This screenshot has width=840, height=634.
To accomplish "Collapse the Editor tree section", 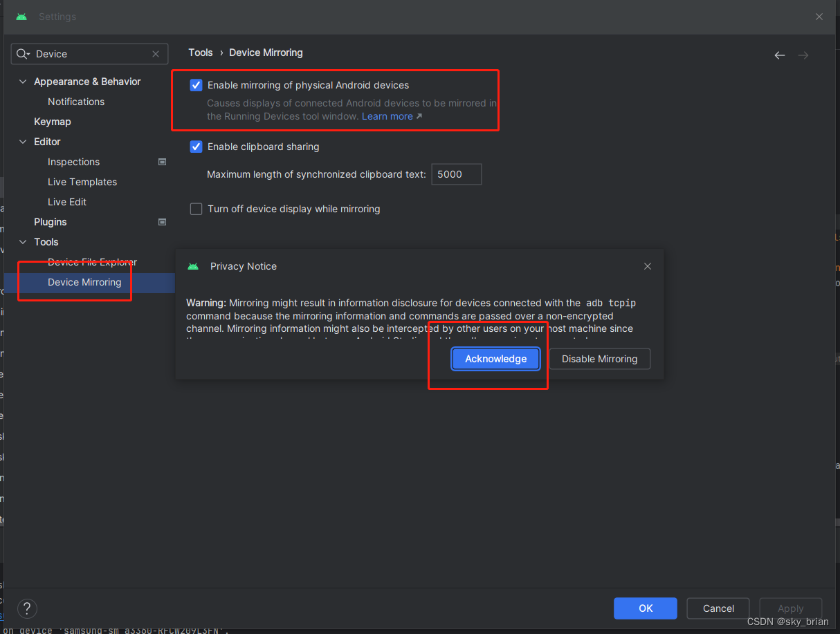I will (x=23, y=142).
